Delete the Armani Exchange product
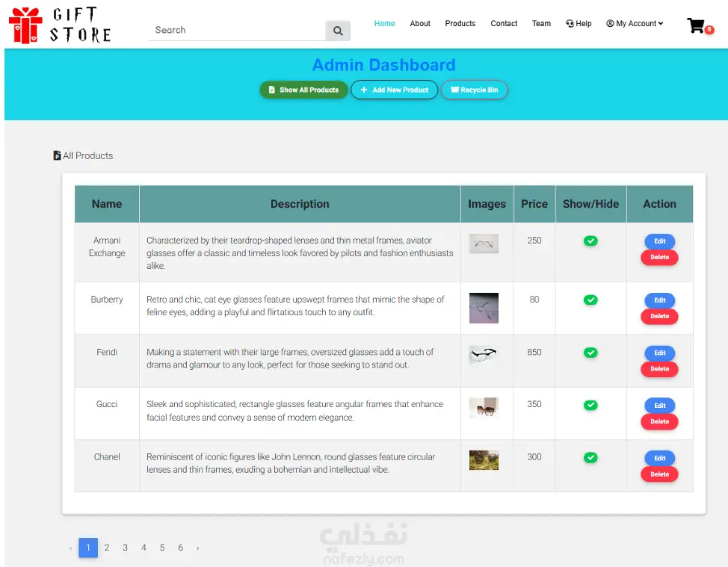Viewport: 728px width, 567px height. tap(660, 257)
